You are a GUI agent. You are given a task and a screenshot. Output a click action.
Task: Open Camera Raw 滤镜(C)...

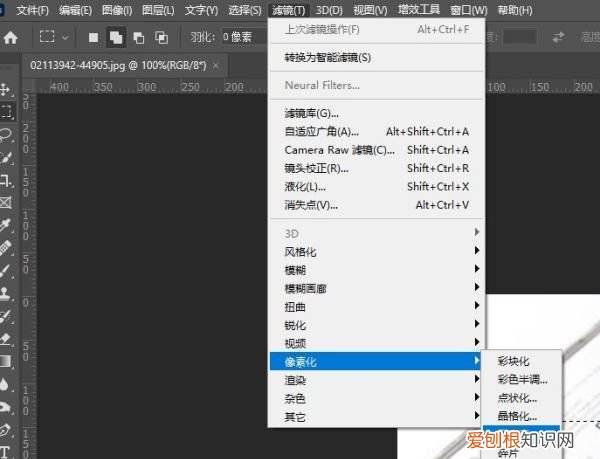coord(377,150)
